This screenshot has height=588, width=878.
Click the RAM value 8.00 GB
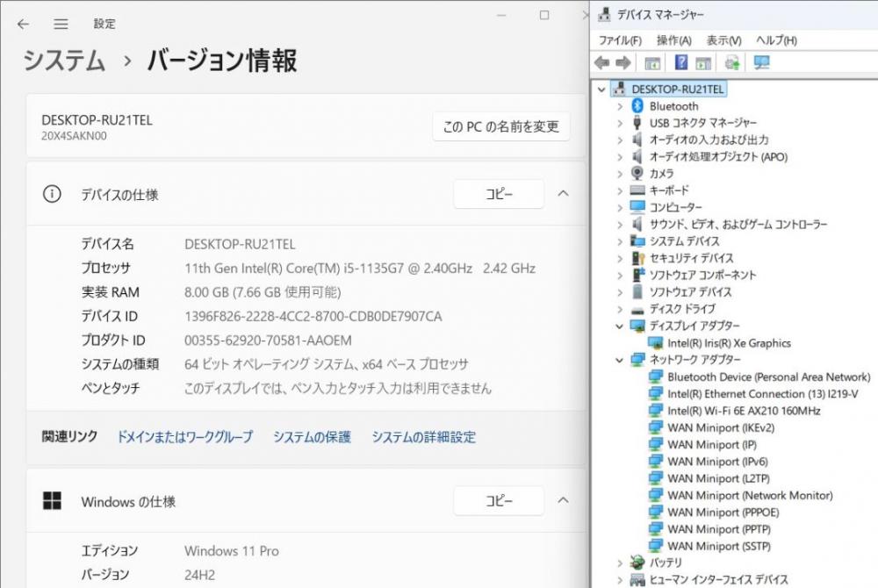(x=263, y=292)
